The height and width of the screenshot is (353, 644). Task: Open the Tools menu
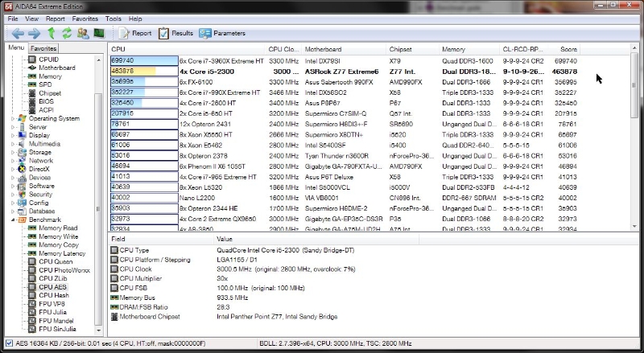(x=113, y=18)
